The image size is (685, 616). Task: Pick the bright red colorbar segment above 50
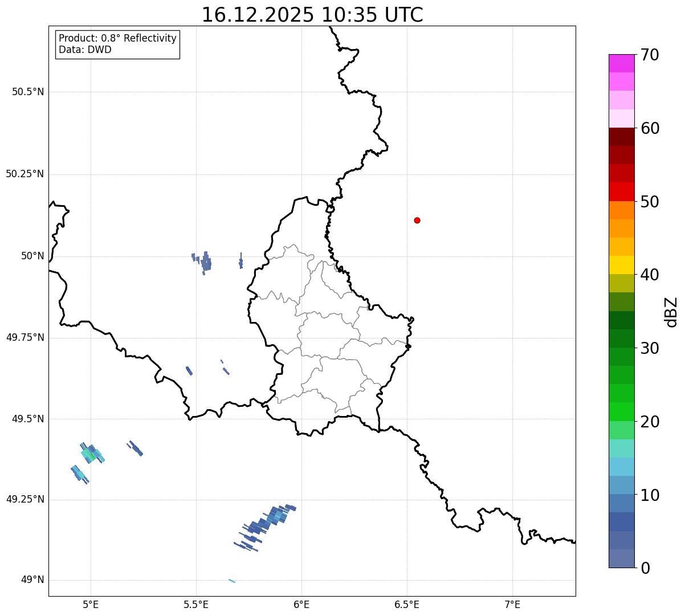[x=622, y=191]
